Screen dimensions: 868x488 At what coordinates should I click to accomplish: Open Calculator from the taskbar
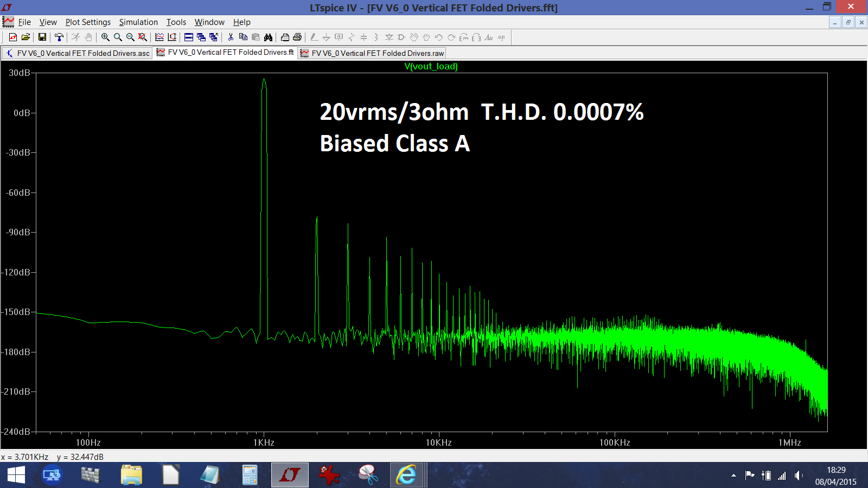[x=250, y=476]
